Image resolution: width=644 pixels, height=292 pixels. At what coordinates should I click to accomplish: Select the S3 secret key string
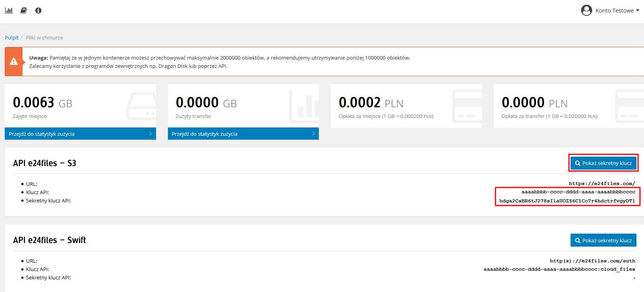[x=567, y=201]
